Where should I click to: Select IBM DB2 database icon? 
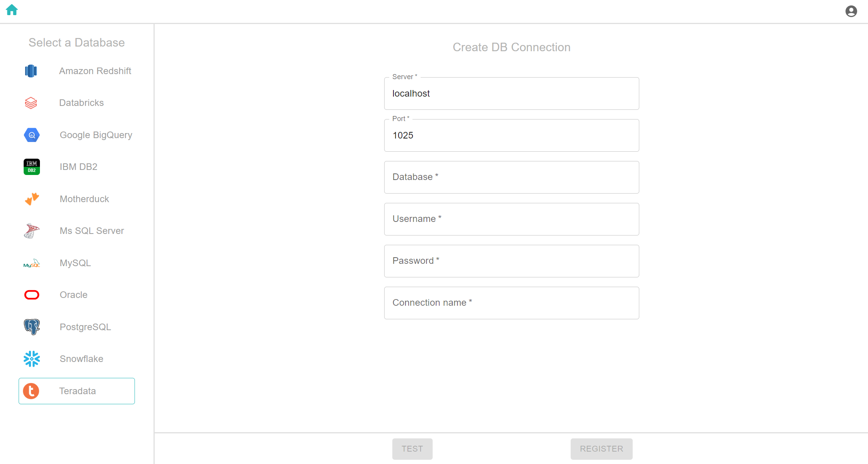(x=31, y=167)
